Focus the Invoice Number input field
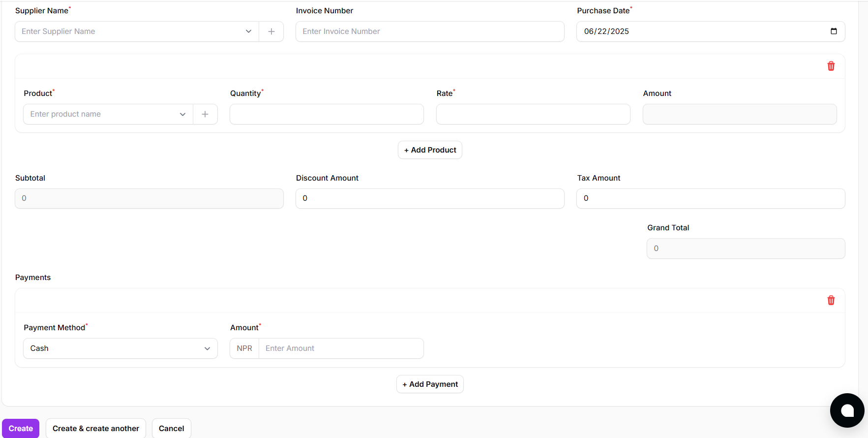 [430, 31]
